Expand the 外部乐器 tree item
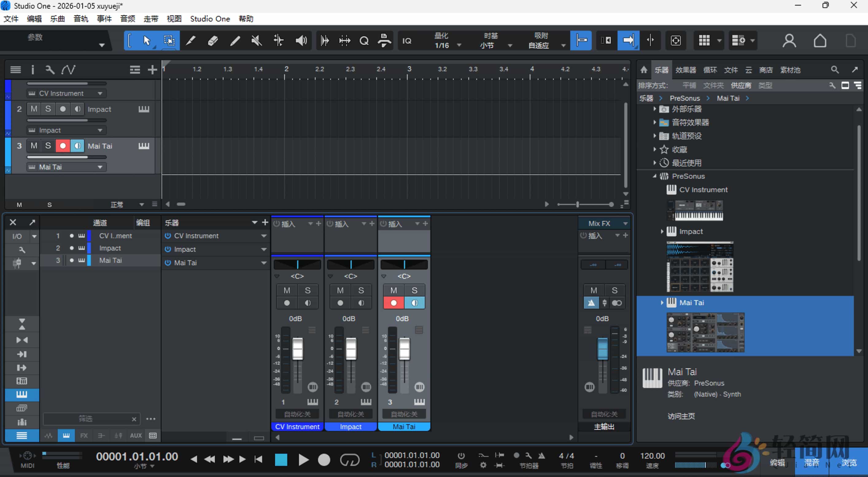Viewport: 868px width, 477px height. (655, 109)
